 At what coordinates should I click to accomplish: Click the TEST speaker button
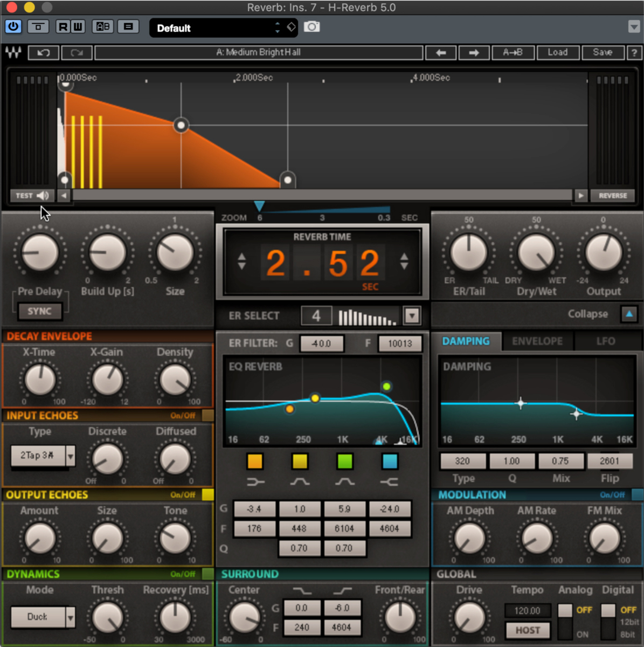click(32, 196)
